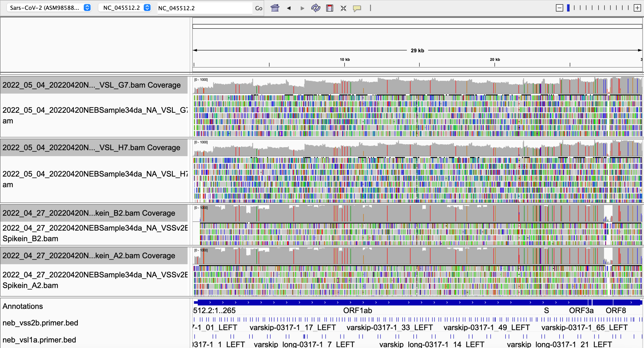This screenshot has height=348, width=644.
Task: Refresh the IGV display
Action: click(x=316, y=8)
